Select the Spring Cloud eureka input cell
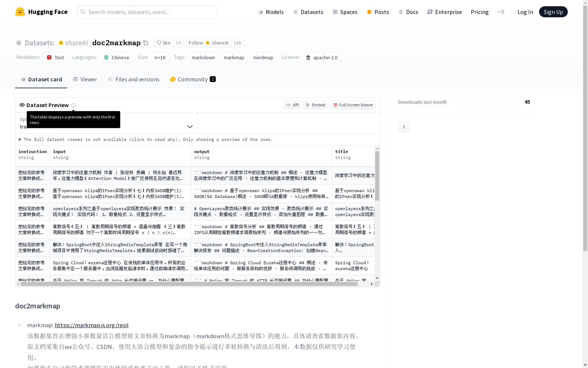The width and height of the screenshot is (588, 368). [x=120, y=266]
